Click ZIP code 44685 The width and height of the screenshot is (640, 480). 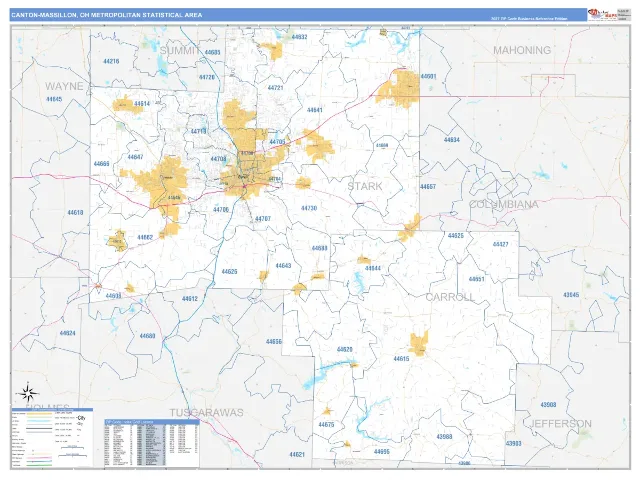pos(212,52)
